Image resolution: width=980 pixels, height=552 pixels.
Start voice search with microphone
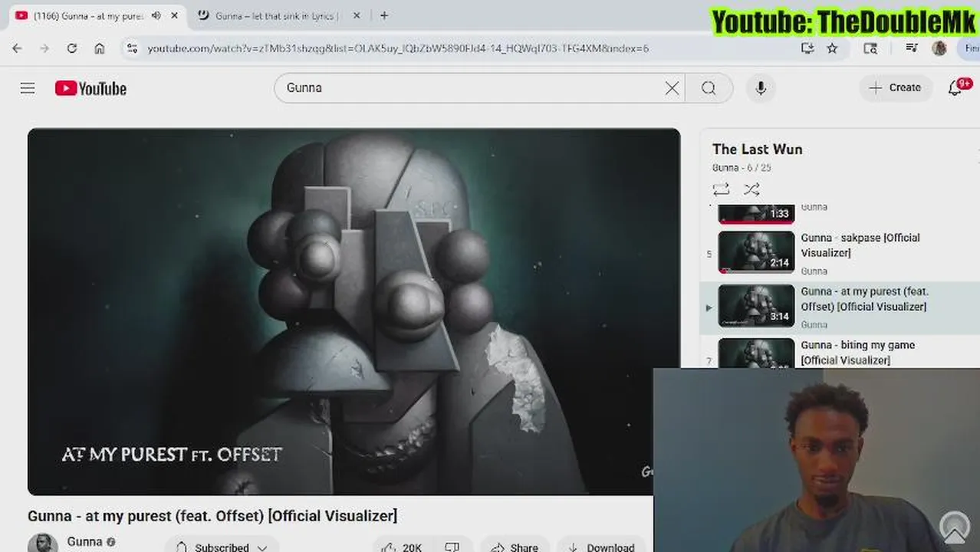pyautogui.click(x=761, y=88)
